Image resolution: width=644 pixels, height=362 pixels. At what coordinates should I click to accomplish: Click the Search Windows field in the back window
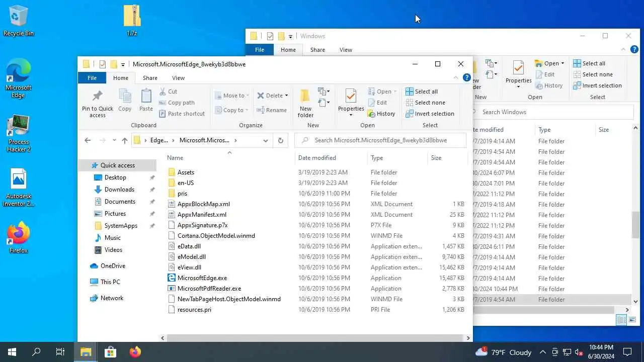point(552,112)
